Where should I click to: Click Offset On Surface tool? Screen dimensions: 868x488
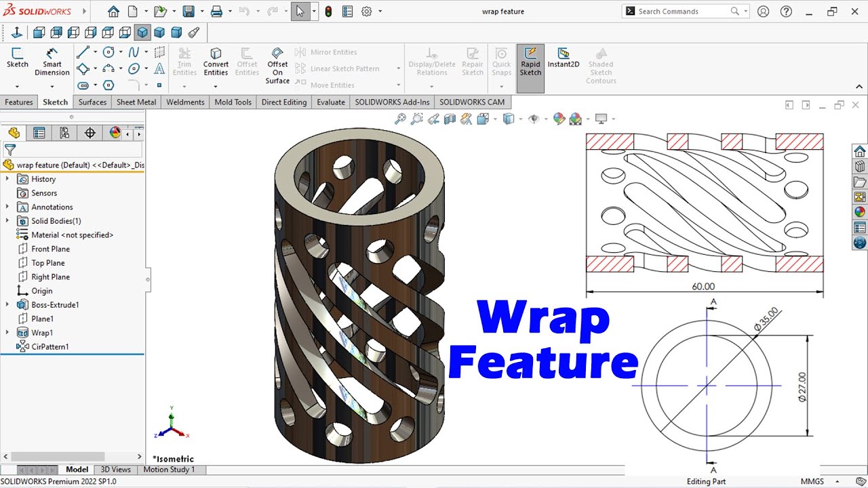tap(277, 66)
